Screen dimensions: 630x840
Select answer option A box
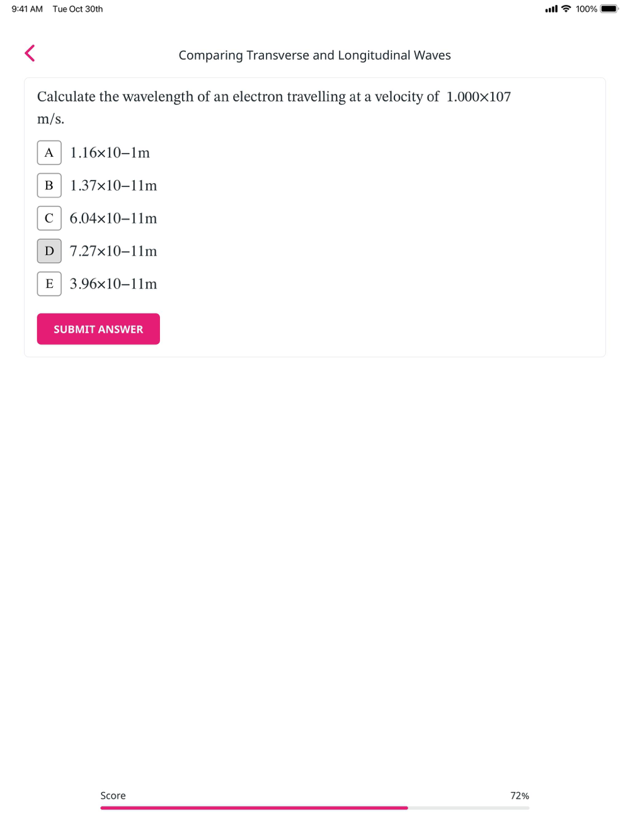49,153
